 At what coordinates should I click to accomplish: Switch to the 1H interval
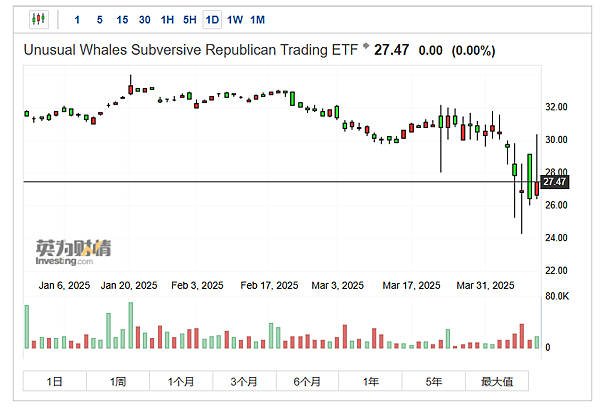tap(167, 20)
